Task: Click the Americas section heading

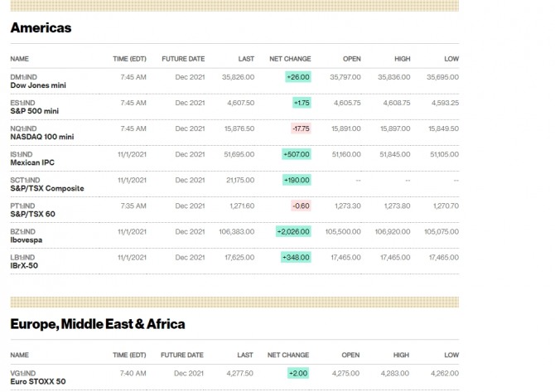Action: [41, 28]
